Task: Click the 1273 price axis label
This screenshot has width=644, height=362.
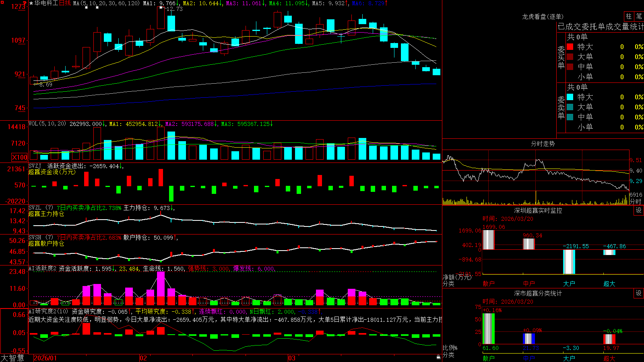Action: click(x=19, y=6)
